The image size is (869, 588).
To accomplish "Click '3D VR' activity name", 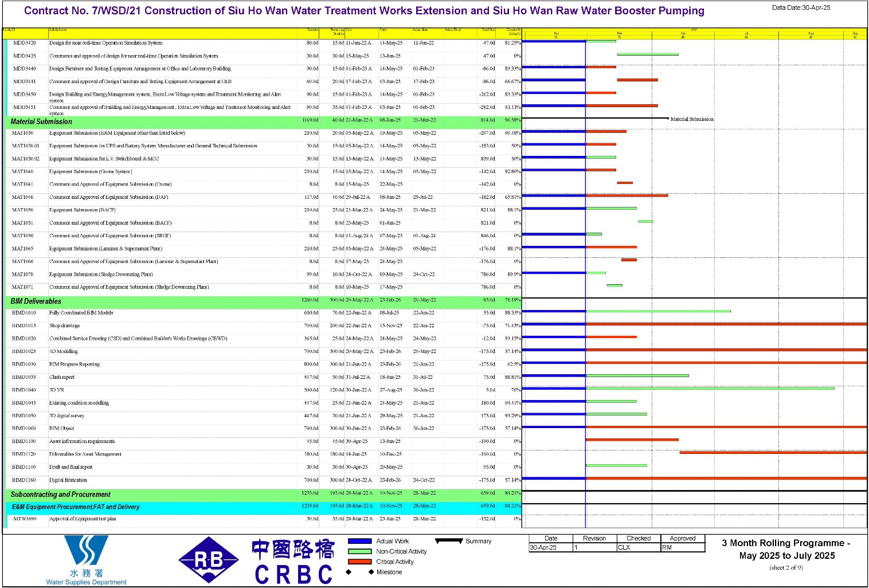I will point(56,390).
